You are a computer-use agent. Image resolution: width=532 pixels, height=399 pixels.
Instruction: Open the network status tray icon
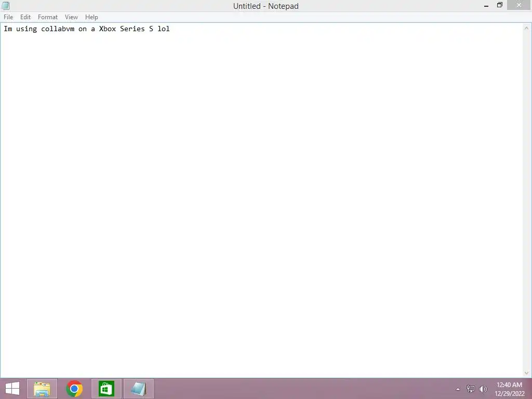coord(470,389)
